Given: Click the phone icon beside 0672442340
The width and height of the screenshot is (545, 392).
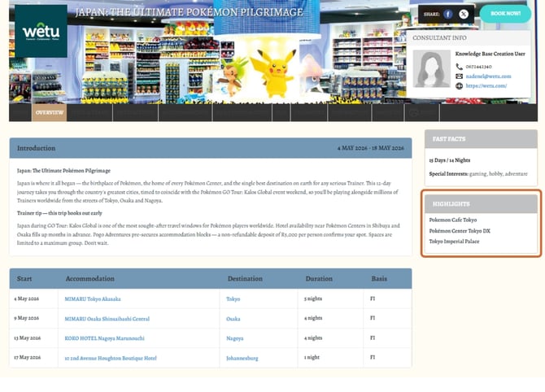Looking at the screenshot, I should pyautogui.click(x=459, y=67).
